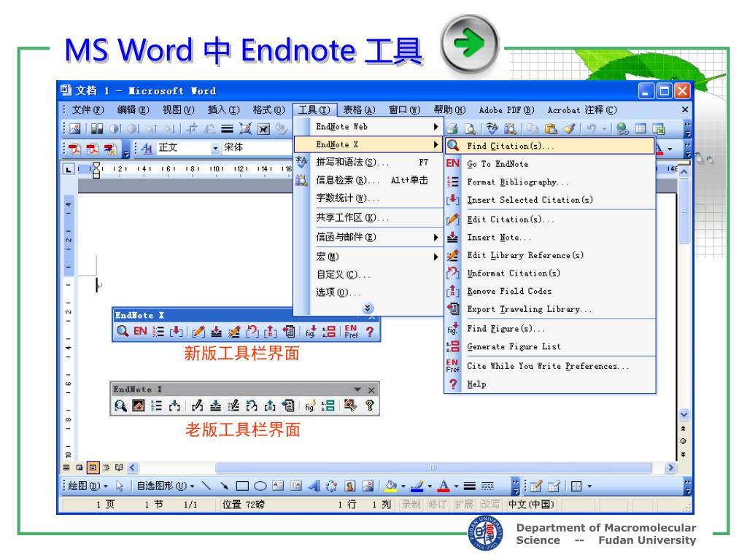
Task: Open Adobe PDF(B) menu
Action: coord(506,110)
